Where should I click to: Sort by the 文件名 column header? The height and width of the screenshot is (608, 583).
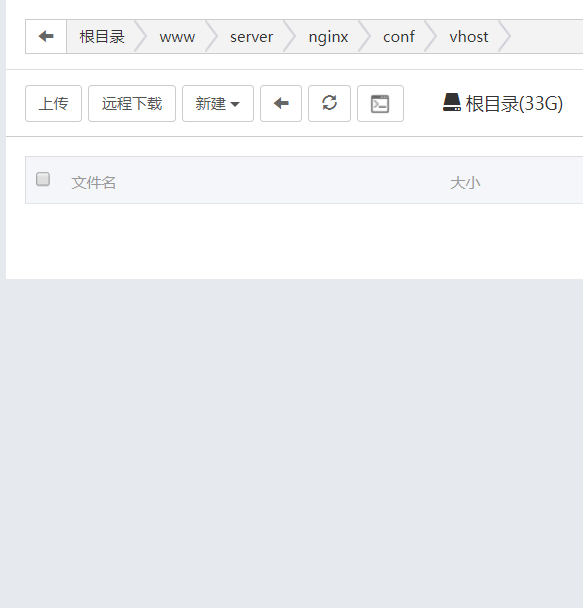(x=93, y=183)
